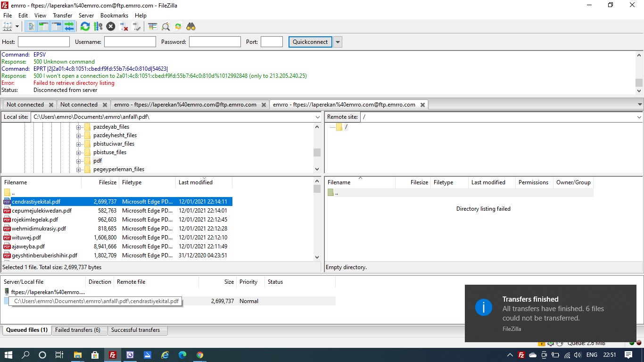
Task: Open the Quickconnect history dropdown
Action: [338, 42]
